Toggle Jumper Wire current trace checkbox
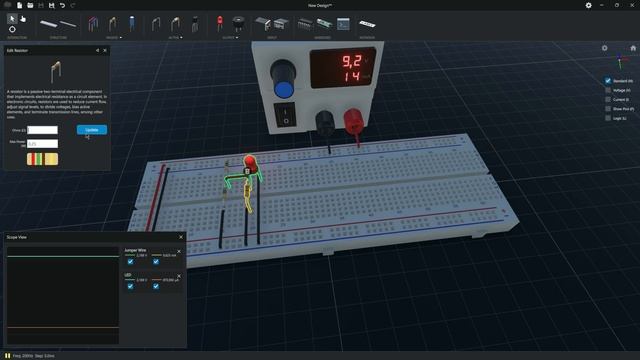 (x=156, y=262)
